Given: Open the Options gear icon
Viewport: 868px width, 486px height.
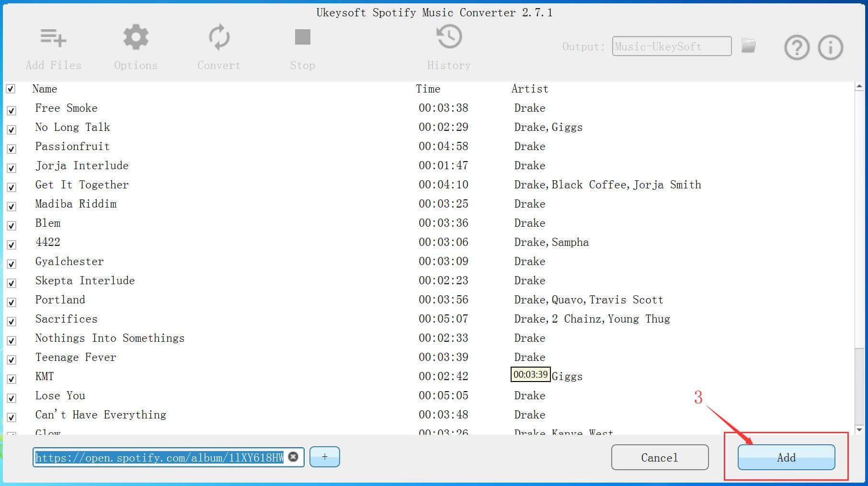Looking at the screenshot, I should [136, 37].
